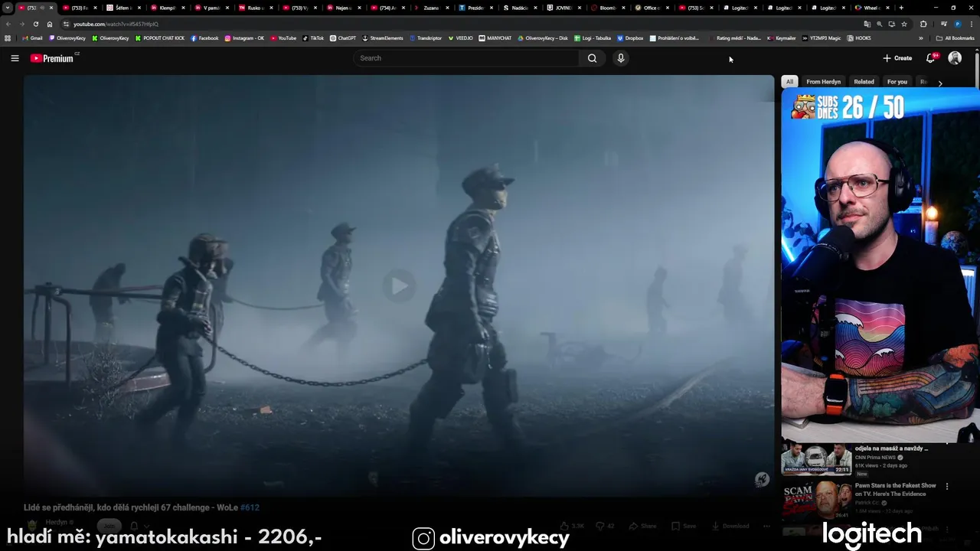The image size is (980, 551).
Task: Open the Chrome profile avatar
Action: coord(958,24)
